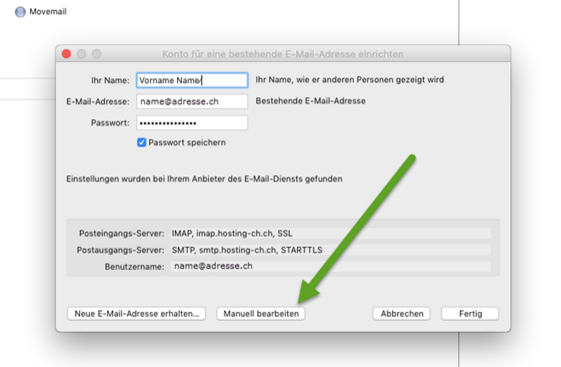Image resolution: width=561 pixels, height=367 pixels.
Task: Click the Passwort input field
Action: coord(192,123)
